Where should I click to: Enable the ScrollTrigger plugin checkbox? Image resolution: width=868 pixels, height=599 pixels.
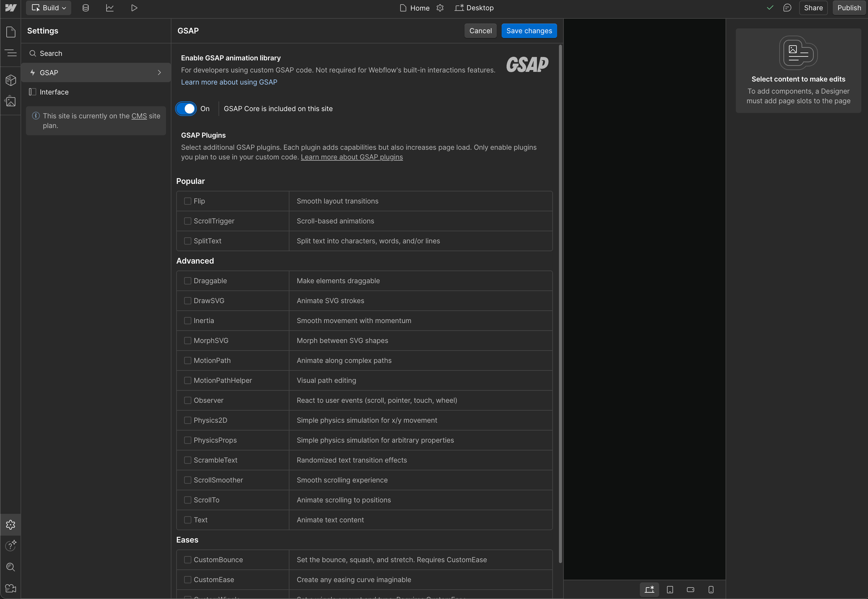pos(187,221)
